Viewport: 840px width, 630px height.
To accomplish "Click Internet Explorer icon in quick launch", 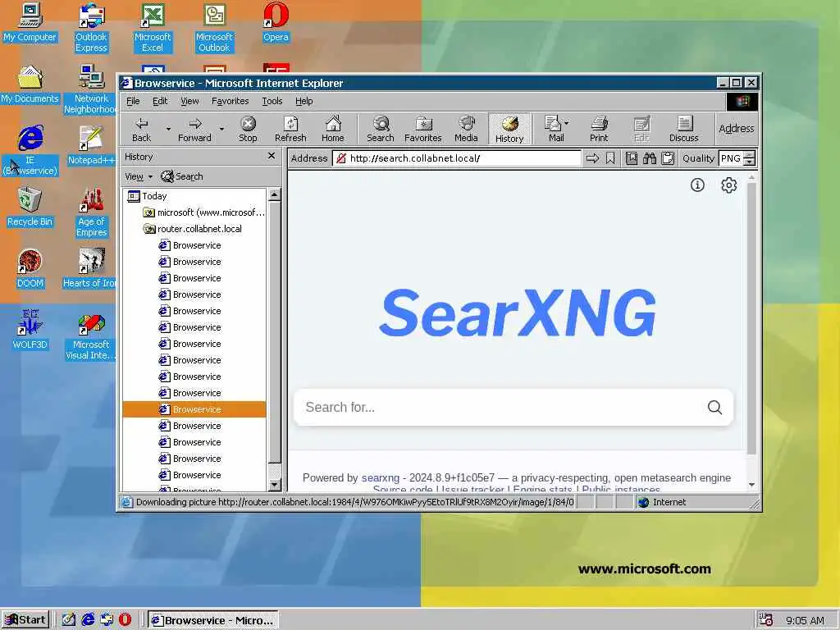I will 88,619.
